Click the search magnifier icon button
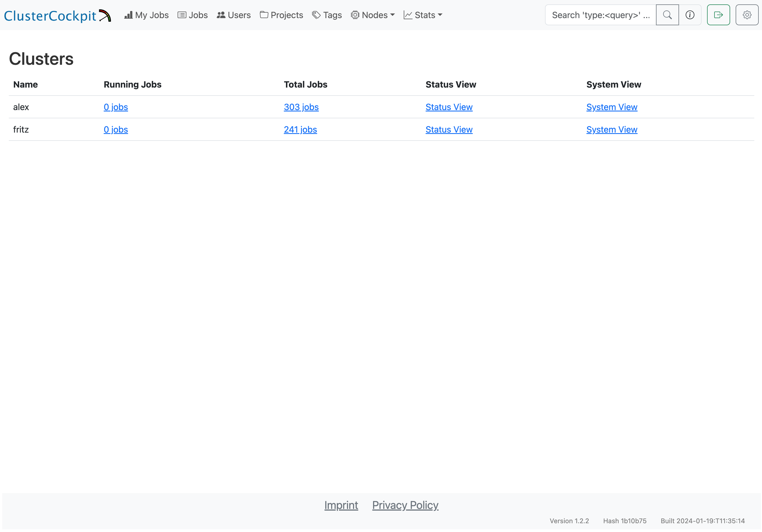Image resolution: width=762 pixels, height=532 pixels. (x=667, y=15)
